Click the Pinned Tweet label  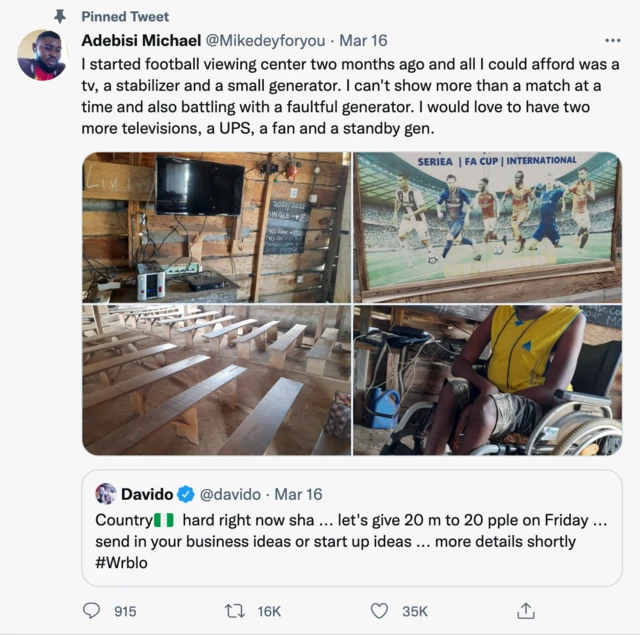[125, 17]
